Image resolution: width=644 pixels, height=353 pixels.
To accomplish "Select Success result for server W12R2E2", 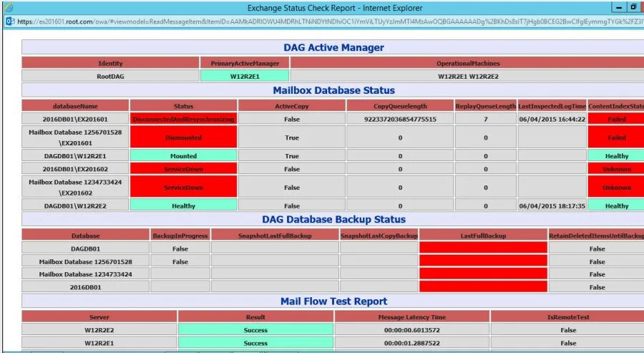I will coord(255,329).
